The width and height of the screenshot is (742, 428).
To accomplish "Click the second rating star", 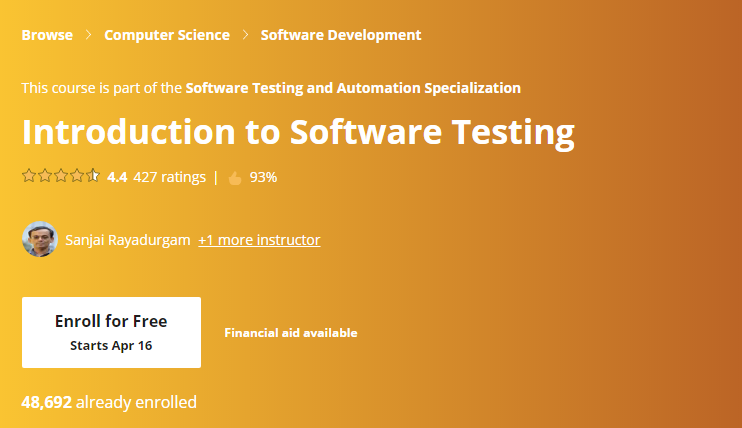I will point(44,177).
